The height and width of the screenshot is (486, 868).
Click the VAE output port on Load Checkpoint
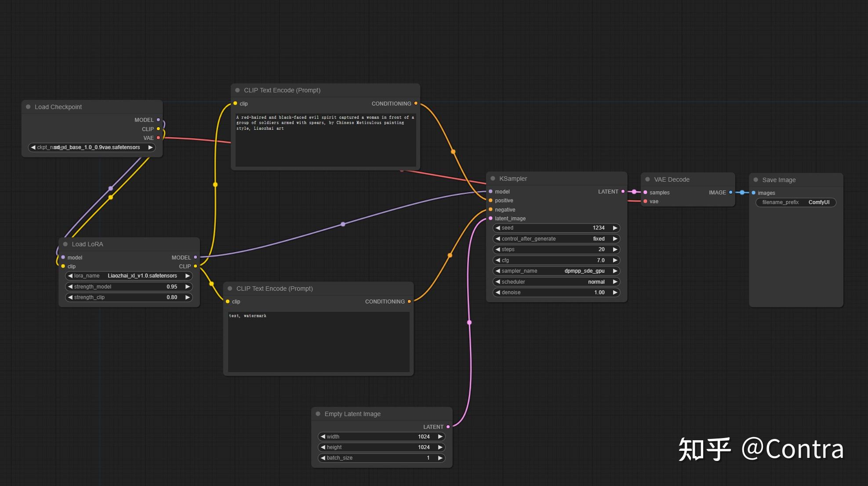click(x=158, y=138)
